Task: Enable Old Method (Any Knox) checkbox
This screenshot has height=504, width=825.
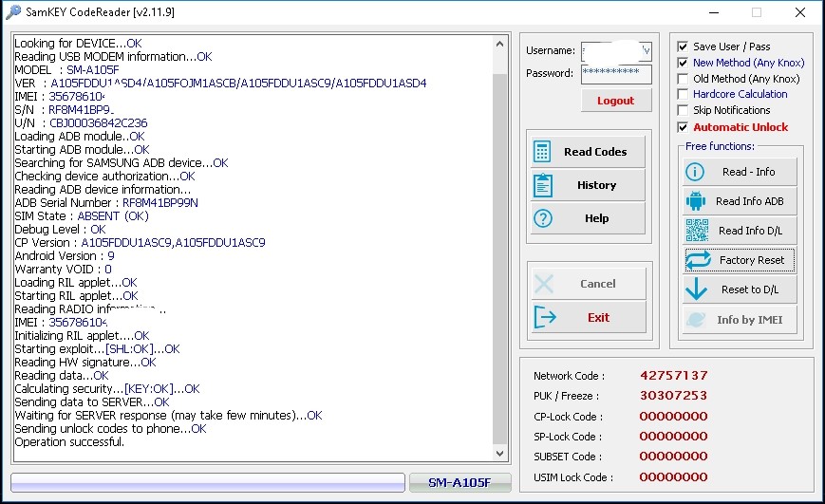Action: tap(683, 79)
